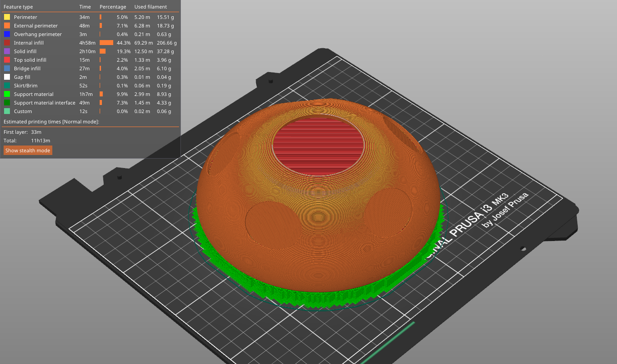Select the External perimeter legend label
The width and height of the screenshot is (617, 364).
pyautogui.click(x=36, y=26)
